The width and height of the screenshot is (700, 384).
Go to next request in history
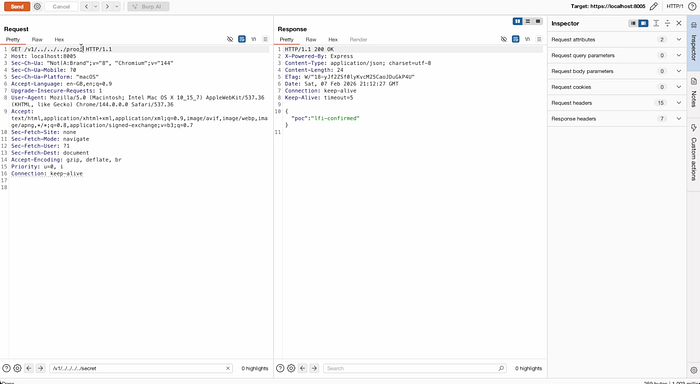point(107,7)
